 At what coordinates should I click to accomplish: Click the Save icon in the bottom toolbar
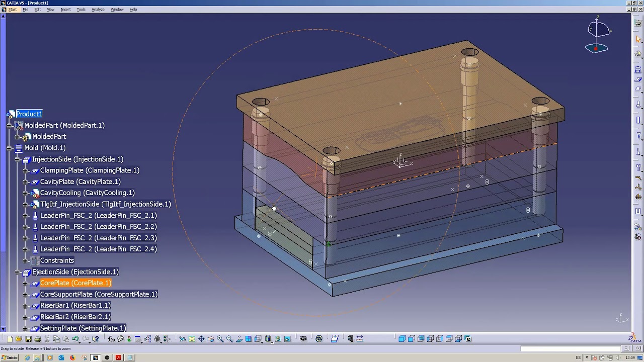coord(28,339)
